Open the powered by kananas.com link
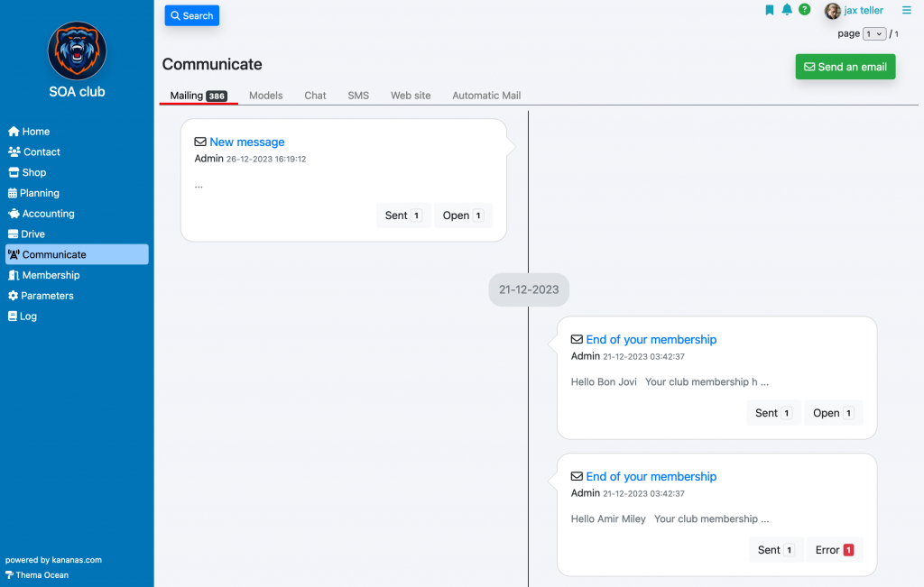This screenshot has height=587, width=924. click(53, 560)
